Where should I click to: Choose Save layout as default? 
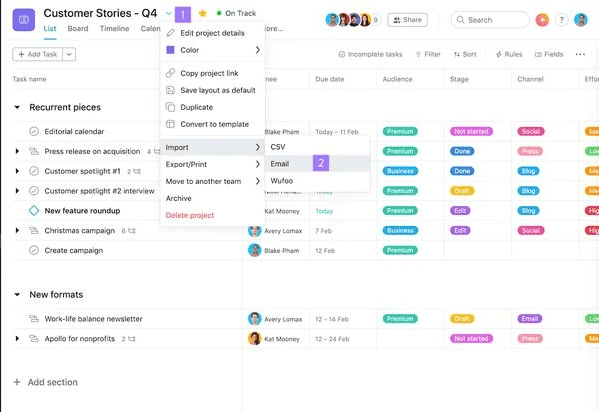[x=212, y=90]
